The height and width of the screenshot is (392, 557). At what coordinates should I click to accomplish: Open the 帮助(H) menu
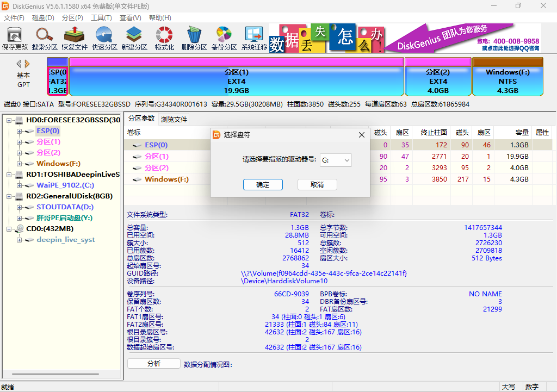[x=160, y=18]
